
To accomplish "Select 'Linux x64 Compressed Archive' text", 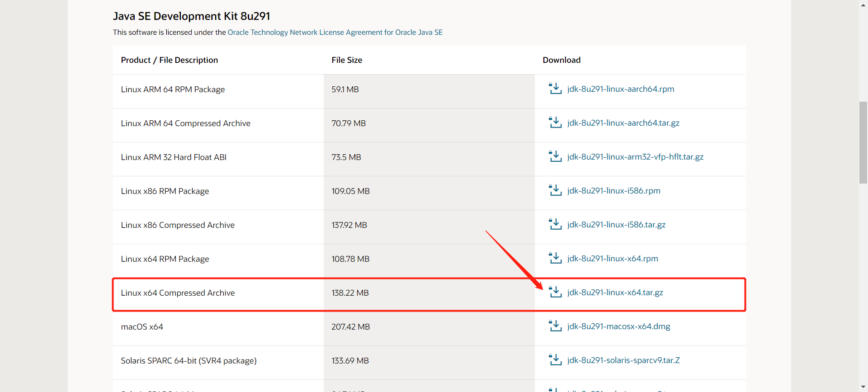I will point(178,293).
